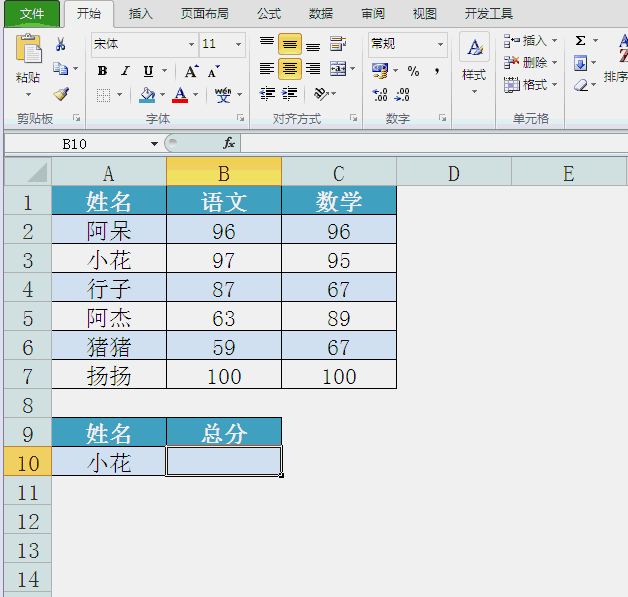This screenshot has width=628, height=597.
Task: Toggle middle vertical alignment
Action: (x=290, y=44)
